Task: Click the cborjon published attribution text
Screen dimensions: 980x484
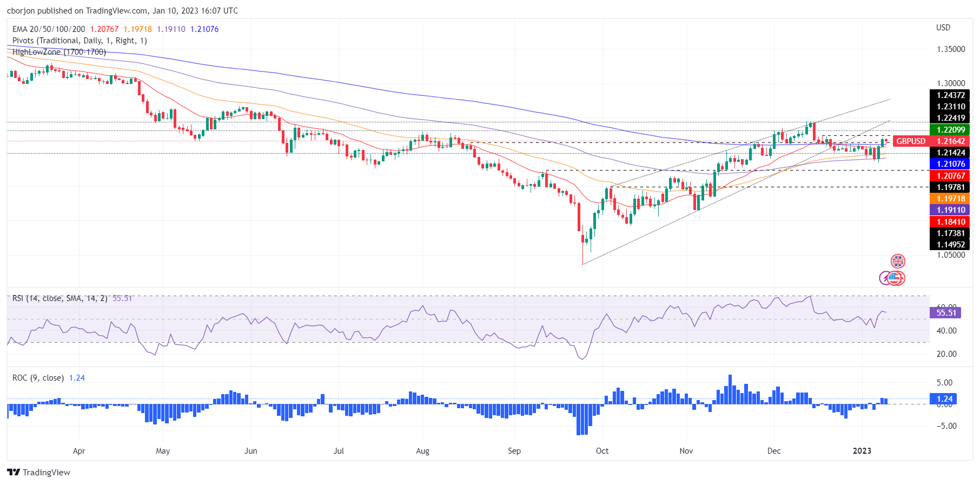Action: point(122,11)
